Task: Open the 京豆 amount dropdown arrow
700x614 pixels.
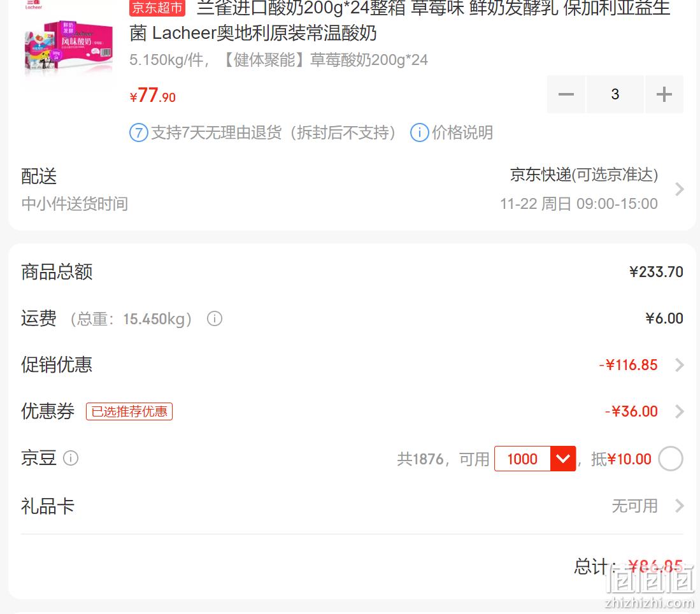Action: (x=563, y=459)
